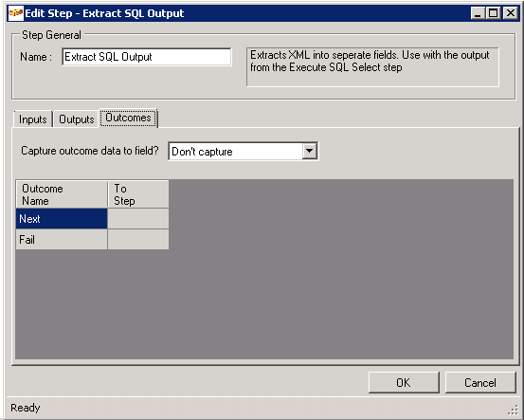The width and height of the screenshot is (524, 420).
Task: Click the OK button
Action: point(404,382)
